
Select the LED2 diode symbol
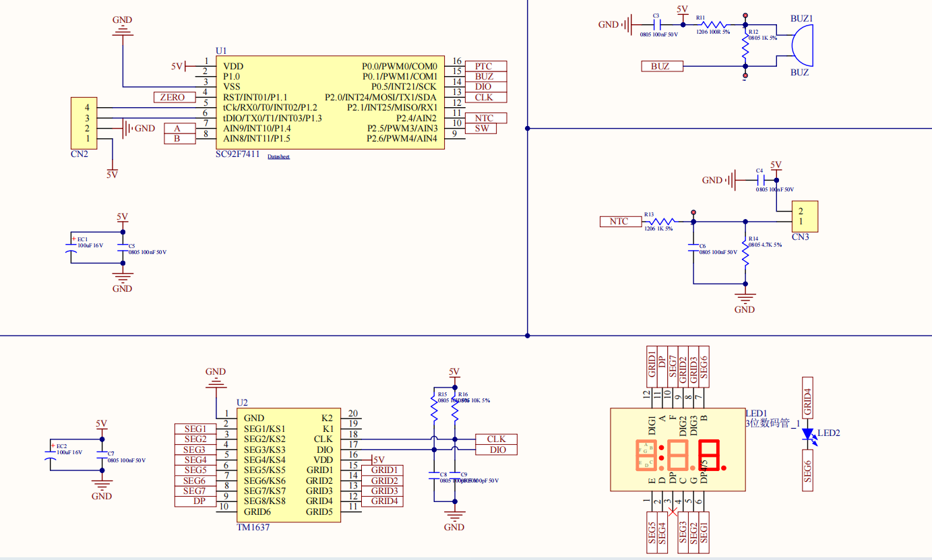[809, 435]
